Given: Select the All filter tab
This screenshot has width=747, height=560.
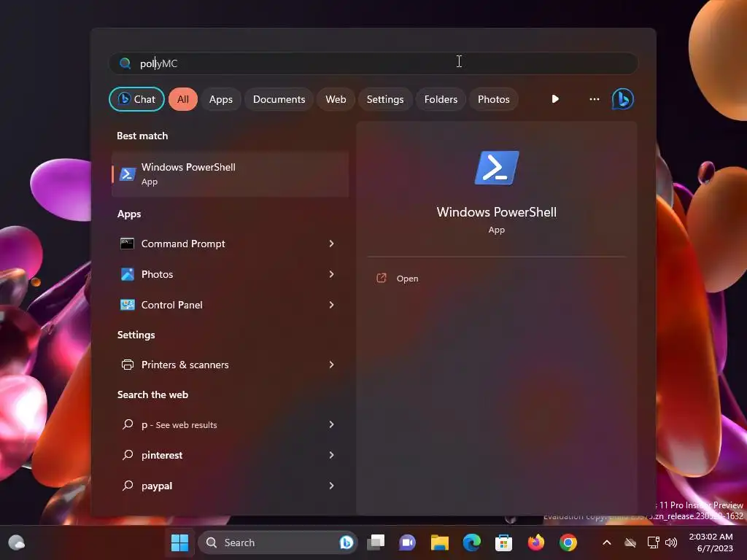Looking at the screenshot, I should point(183,99).
